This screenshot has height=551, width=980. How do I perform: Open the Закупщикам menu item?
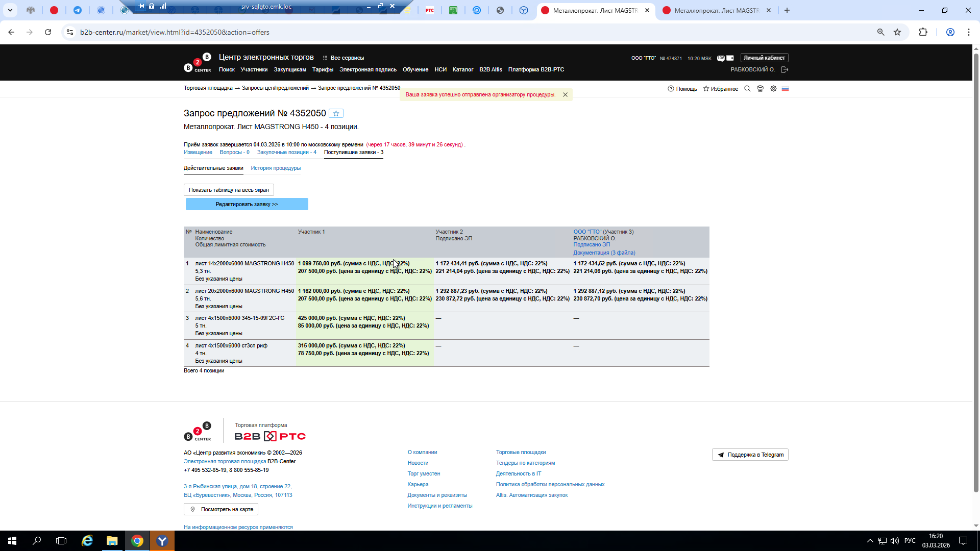point(289,70)
